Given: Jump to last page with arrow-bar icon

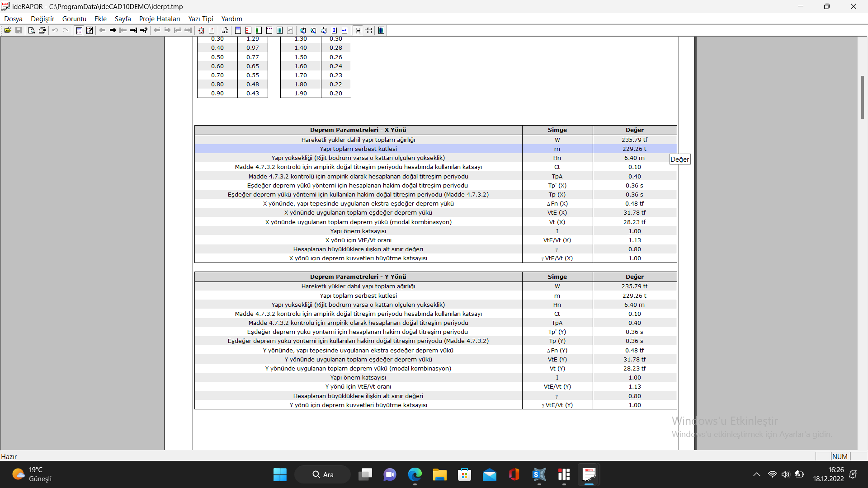Looking at the screenshot, I should (133, 30).
